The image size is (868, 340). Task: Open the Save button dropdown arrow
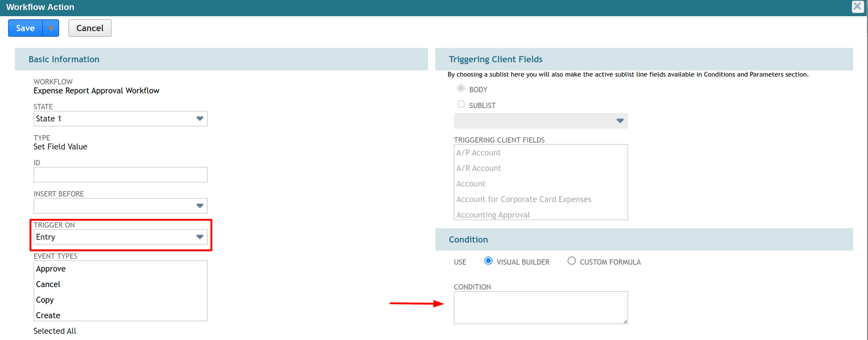tap(51, 28)
